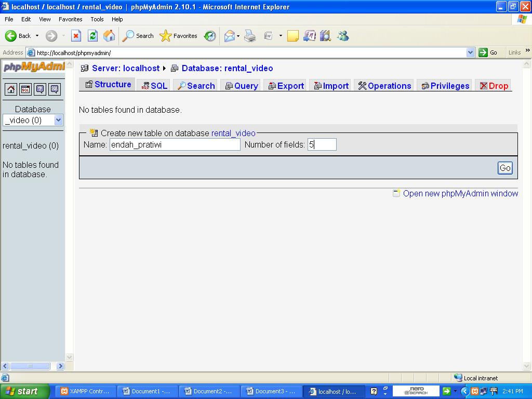
Task: Open new phpMyAdmin window link
Action: pyautogui.click(x=460, y=193)
